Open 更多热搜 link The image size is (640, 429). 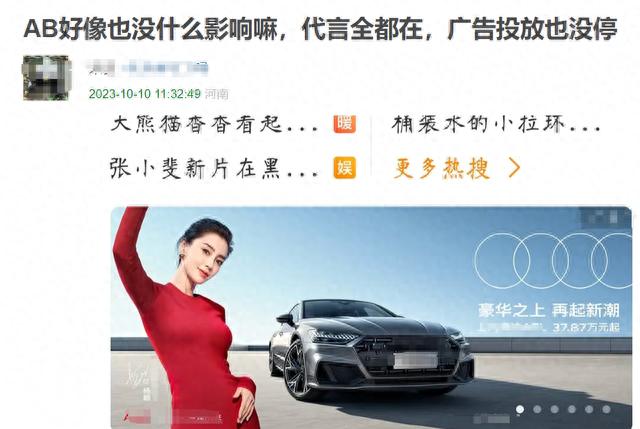pos(441,168)
